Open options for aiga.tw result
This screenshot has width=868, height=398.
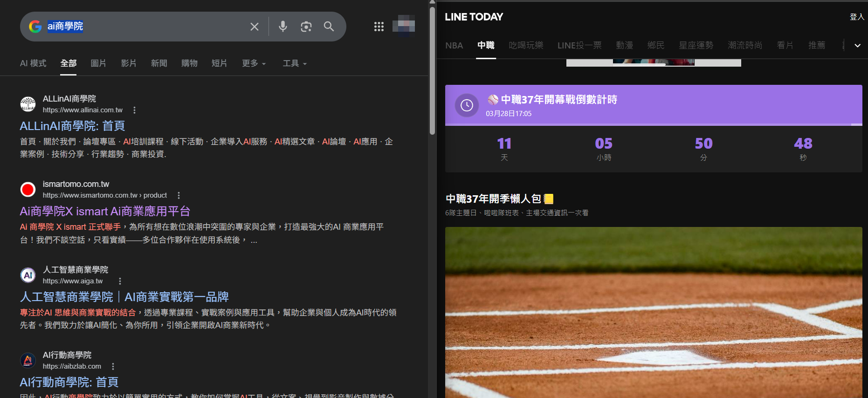pos(120,281)
